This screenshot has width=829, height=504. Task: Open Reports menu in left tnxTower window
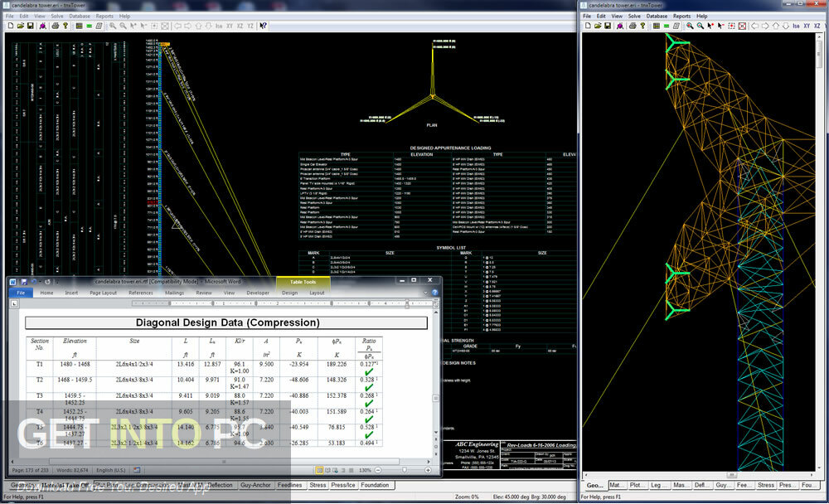104,17
